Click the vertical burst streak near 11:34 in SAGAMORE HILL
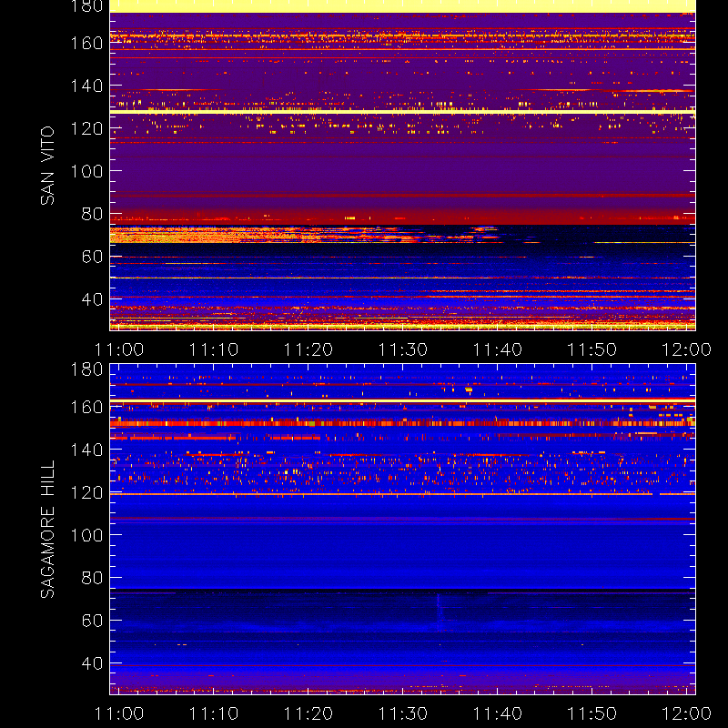728x728 pixels. point(439,612)
